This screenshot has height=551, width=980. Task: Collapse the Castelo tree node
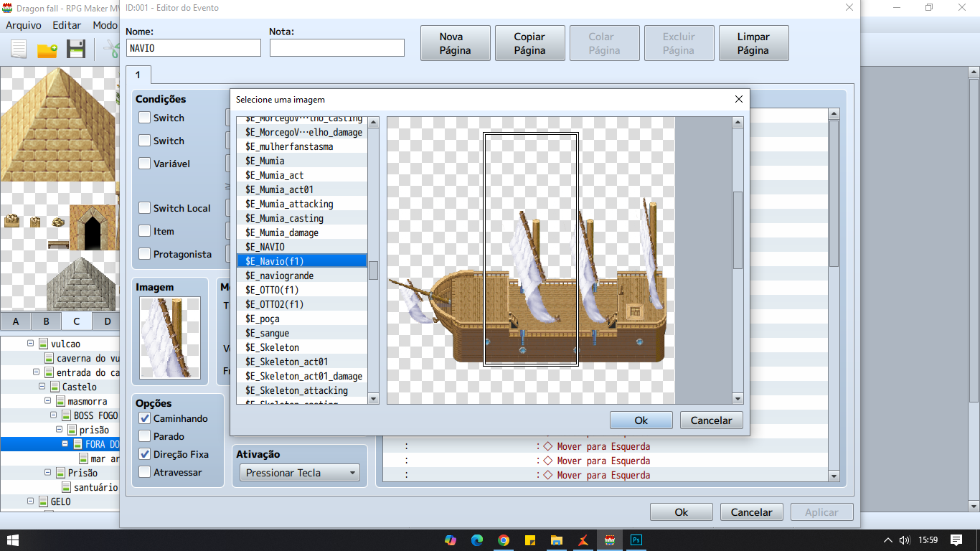coord(42,387)
